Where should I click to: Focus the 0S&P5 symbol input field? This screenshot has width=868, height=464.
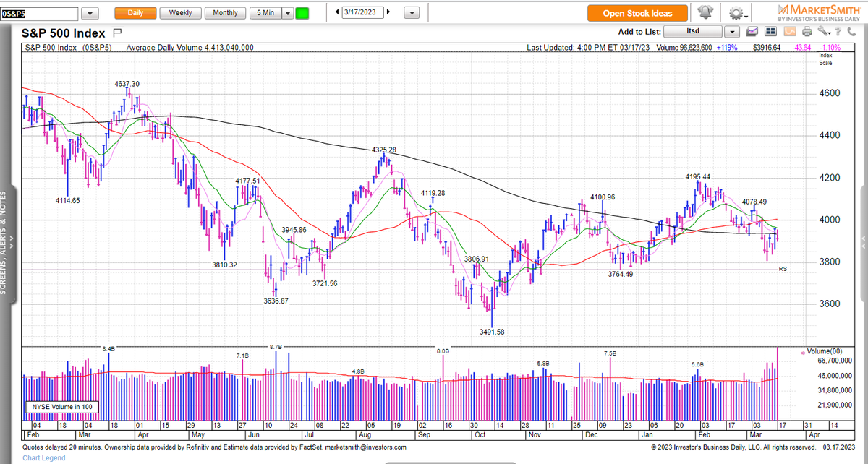[39, 13]
